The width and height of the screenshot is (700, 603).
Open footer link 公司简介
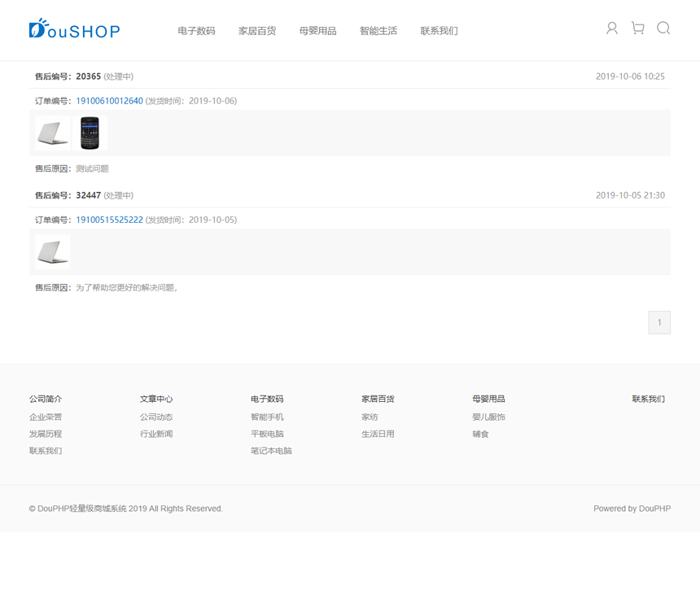click(46, 399)
